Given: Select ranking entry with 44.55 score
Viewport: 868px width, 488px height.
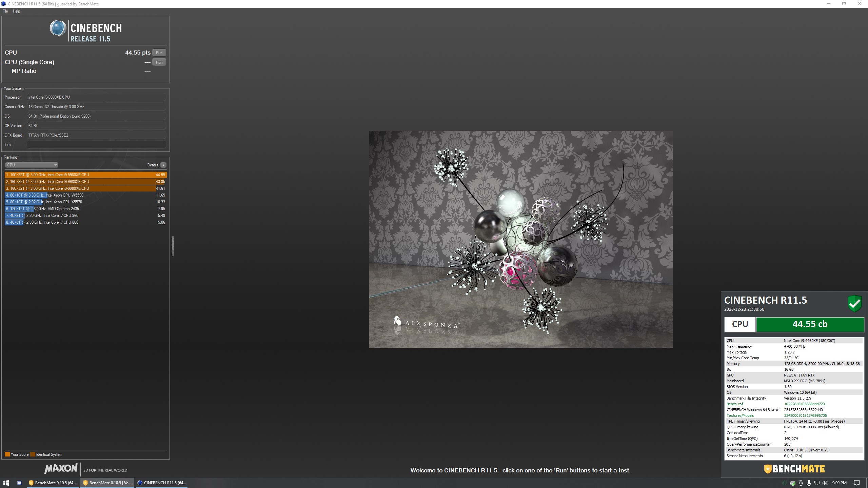Looking at the screenshot, I should coord(86,175).
